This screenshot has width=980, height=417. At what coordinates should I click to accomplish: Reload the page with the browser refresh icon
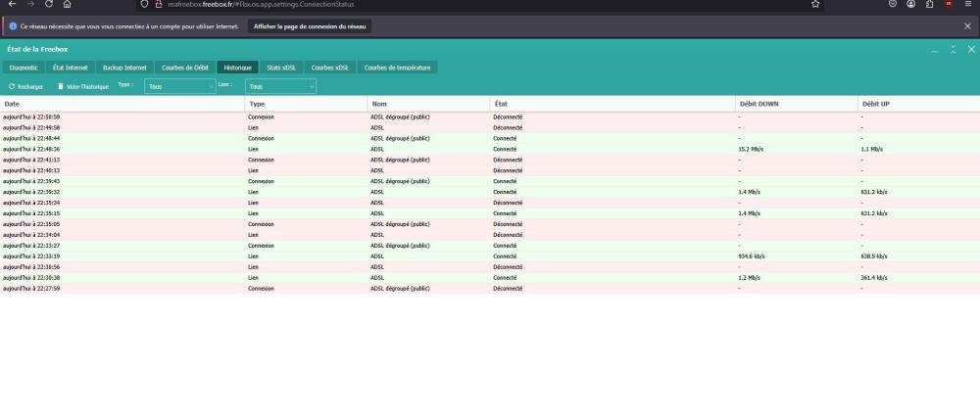pyautogui.click(x=49, y=4)
